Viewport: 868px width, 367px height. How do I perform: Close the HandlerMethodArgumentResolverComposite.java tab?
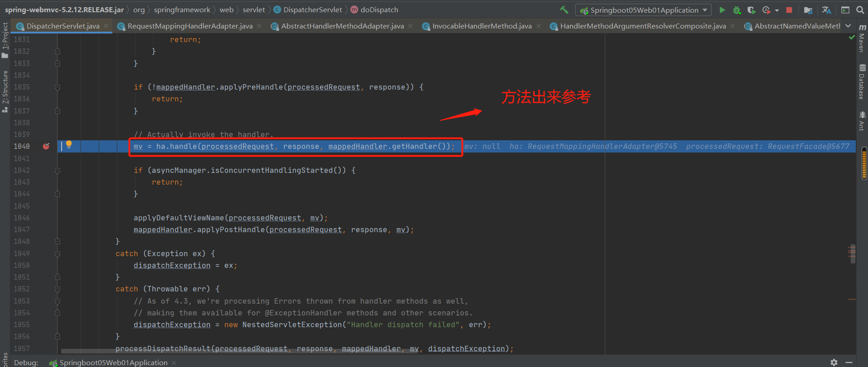pyautogui.click(x=733, y=26)
